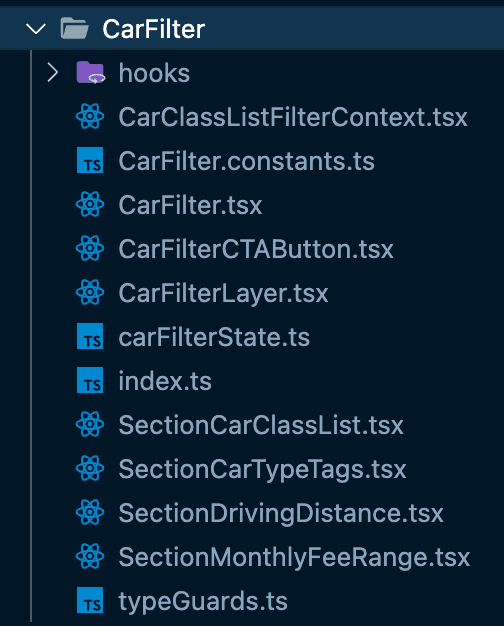Click React icon beside SectionDrivingDistance.tsx
This screenshot has width=504, height=626.
(x=90, y=512)
